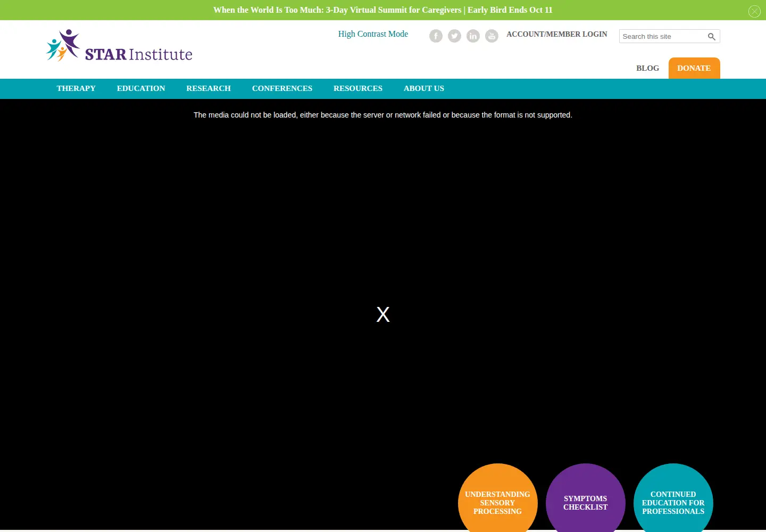Open the LinkedIn social icon
This screenshot has width=766, height=532.
click(x=473, y=36)
